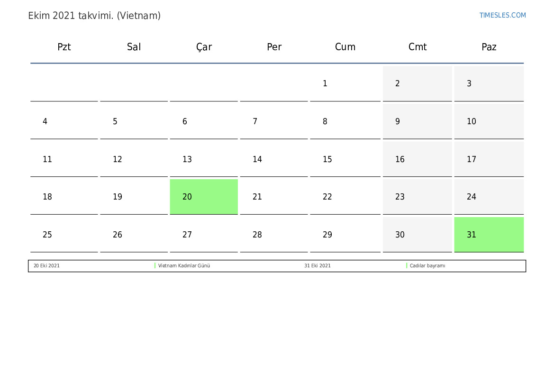Select highlighted day 20 in the calendar
554x392 pixels.
coord(204,197)
